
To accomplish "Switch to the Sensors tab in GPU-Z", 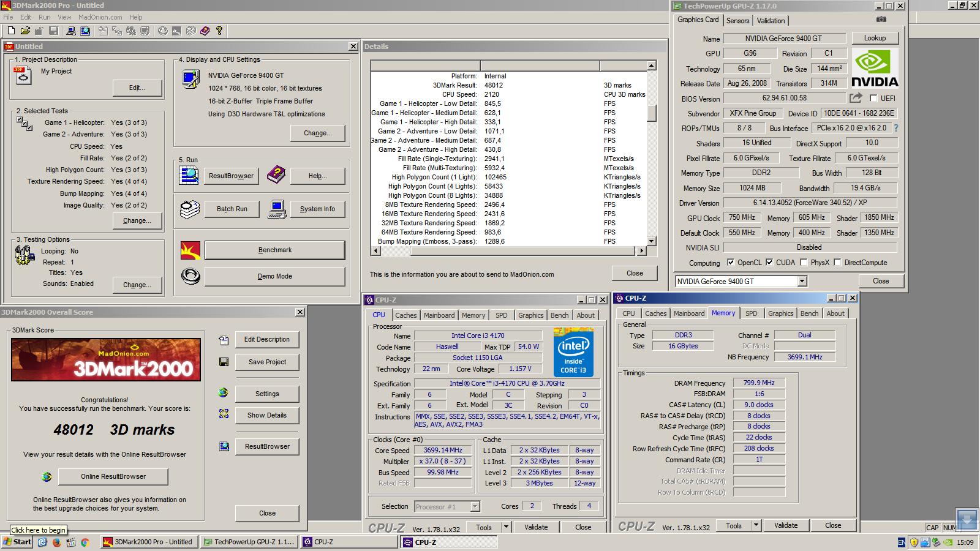I will pos(737,20).
